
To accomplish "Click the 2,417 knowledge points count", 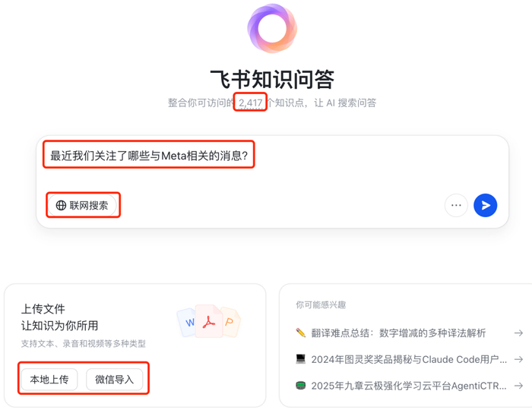I will 250,102.
